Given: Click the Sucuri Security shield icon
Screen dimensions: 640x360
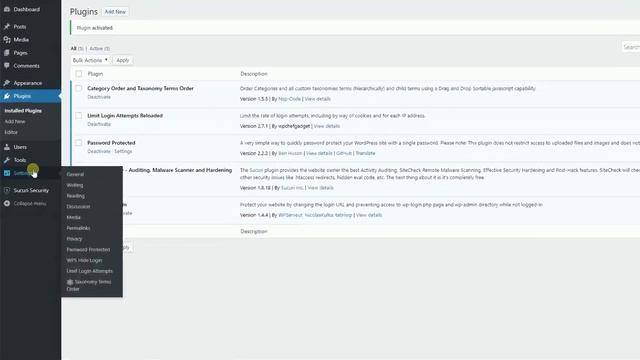Looking at the screenshot, I should click(x=7, y=190).
